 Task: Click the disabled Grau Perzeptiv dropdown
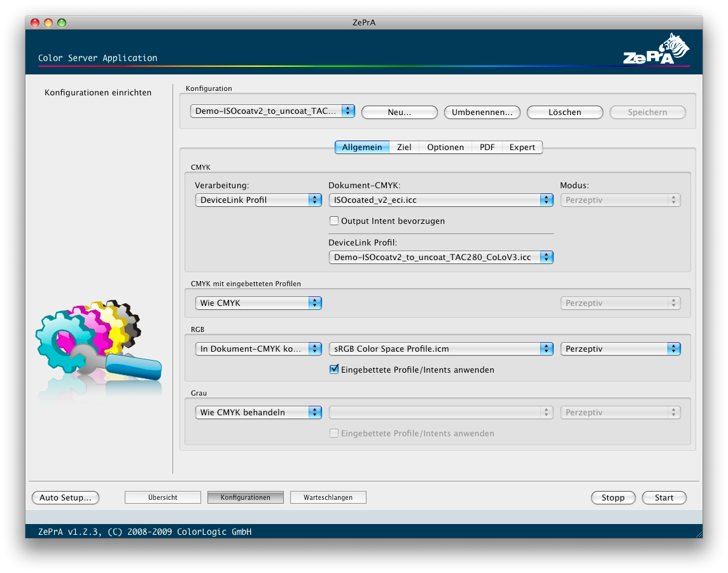pos(620,413)
